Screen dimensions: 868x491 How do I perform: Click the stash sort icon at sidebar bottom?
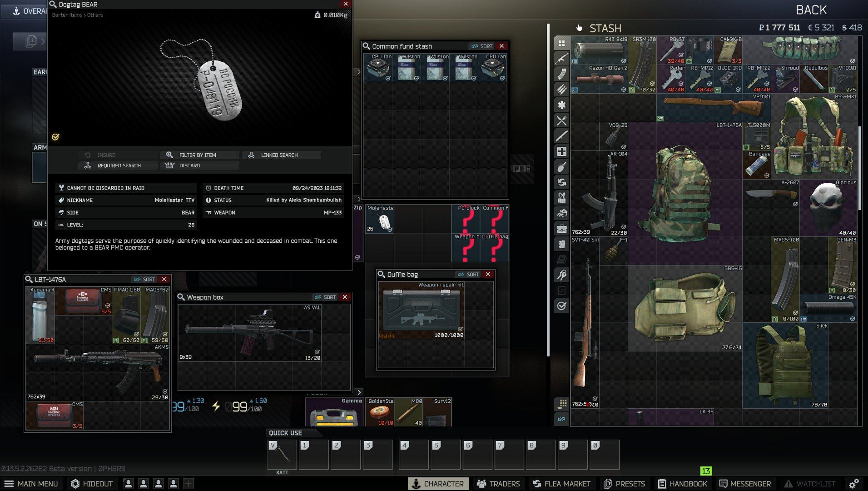click(562, 419)
